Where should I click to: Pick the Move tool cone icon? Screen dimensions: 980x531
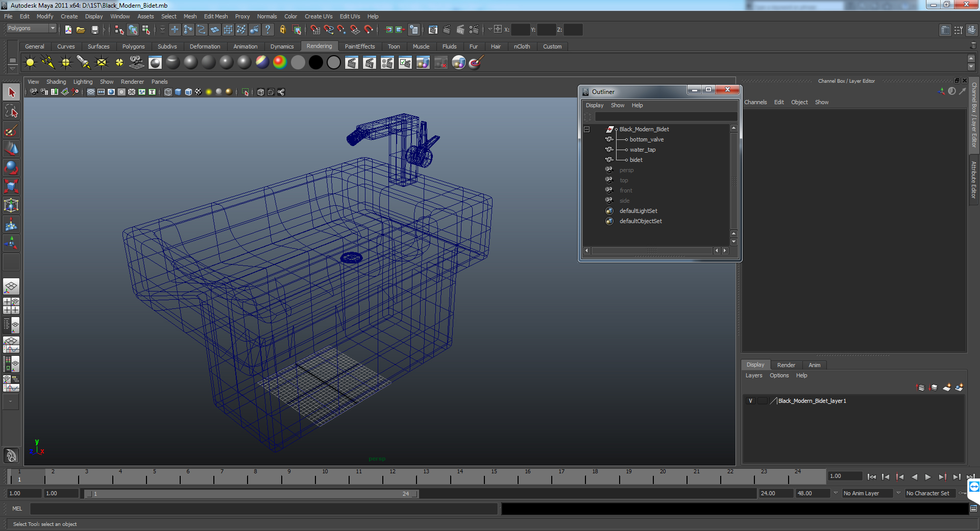[x=11, y=149]
